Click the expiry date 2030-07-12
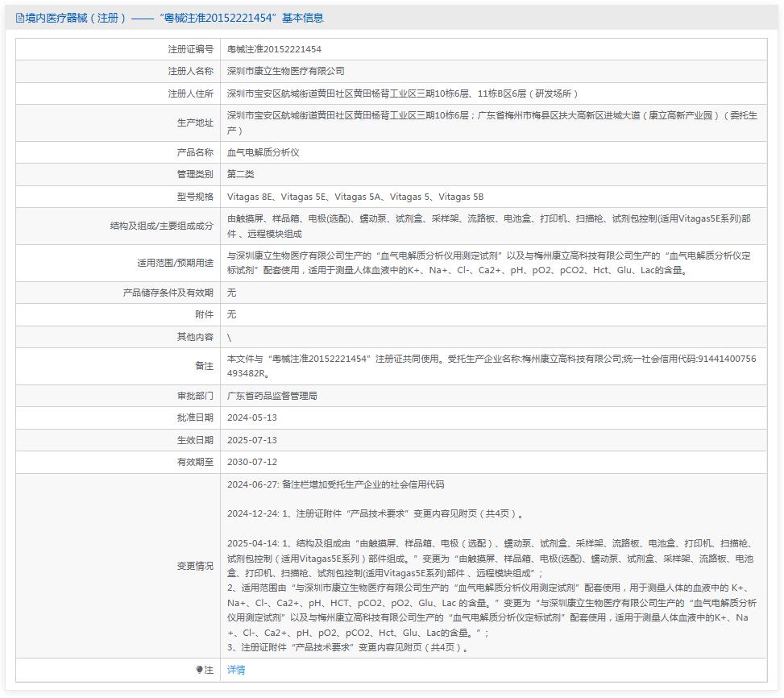Viewport: 784px width, 698px height. pos(251,462)
